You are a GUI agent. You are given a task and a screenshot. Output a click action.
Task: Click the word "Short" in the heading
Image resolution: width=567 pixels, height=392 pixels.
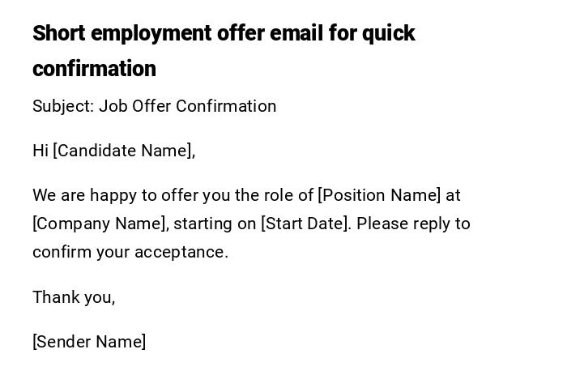point(58,33)
